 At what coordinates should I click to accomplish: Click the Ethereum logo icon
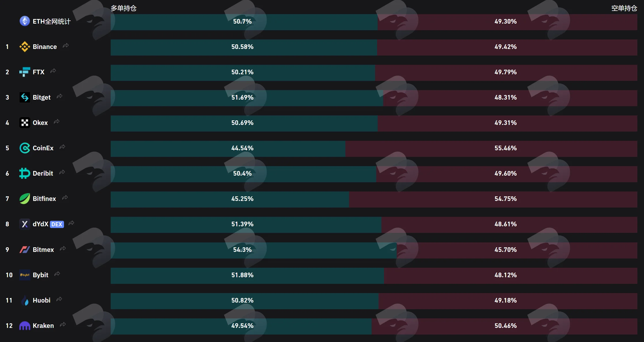coord(25,21)
